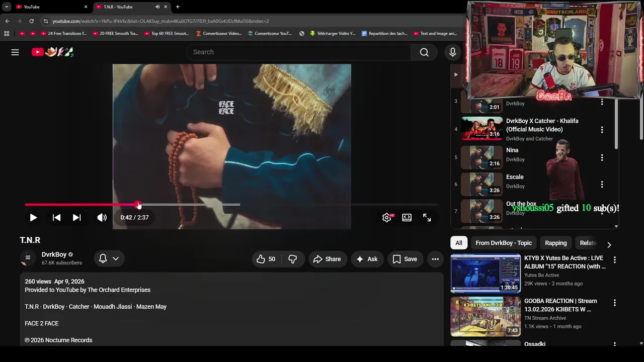Image resolution: width=644 pixels, height=362 pixels.
Task: Open player settings gear
Action: tap(387, 218)
